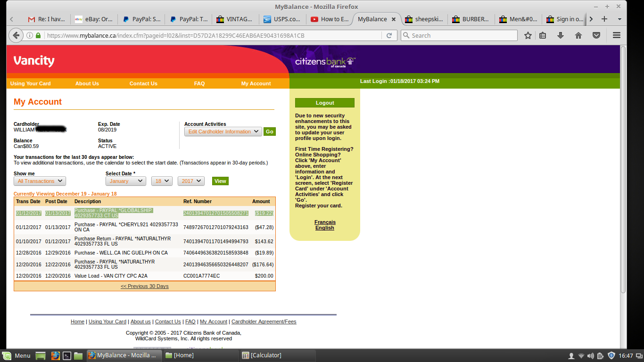Click the clock showing 16:47
644x362 pixels.
coord(626,355)
